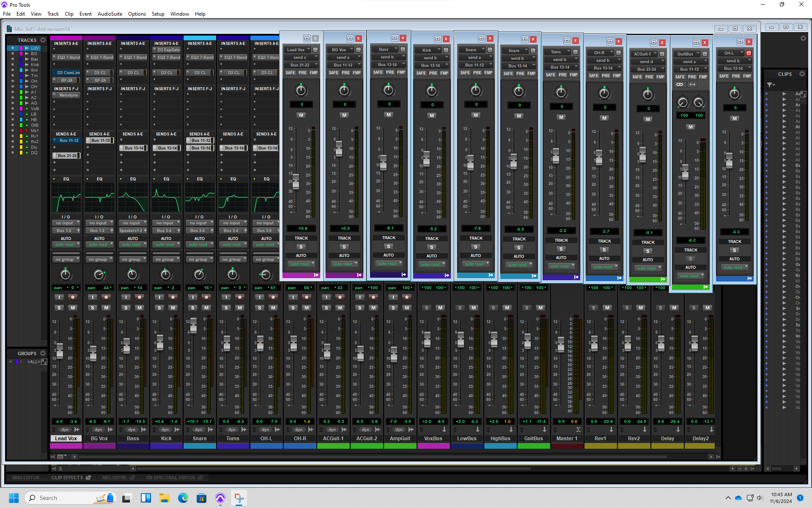Viewport: 812px width, 508px height.
Task: Click the Master 1 volume fader
Action: (560, 344)
